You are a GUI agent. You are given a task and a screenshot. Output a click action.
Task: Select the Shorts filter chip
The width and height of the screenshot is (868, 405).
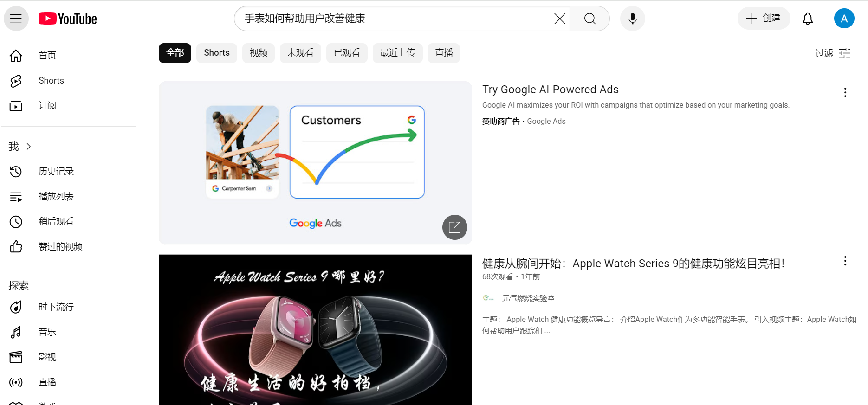217,53
